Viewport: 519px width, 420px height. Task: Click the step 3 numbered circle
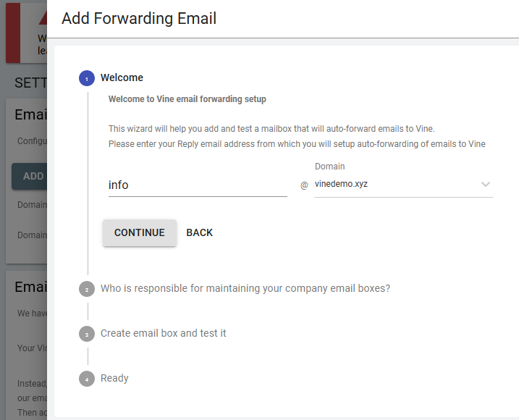coord(87,334)
